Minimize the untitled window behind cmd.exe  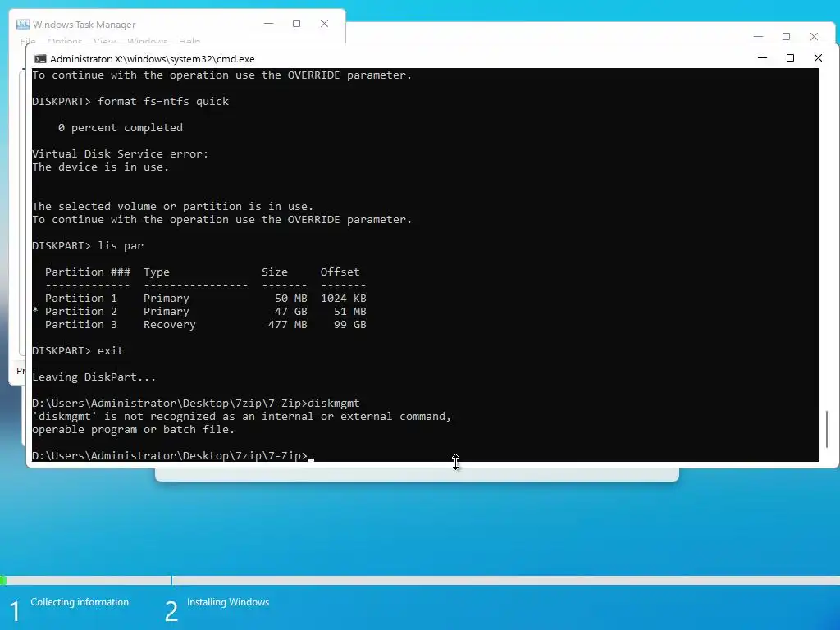click(x=758, y=36)
